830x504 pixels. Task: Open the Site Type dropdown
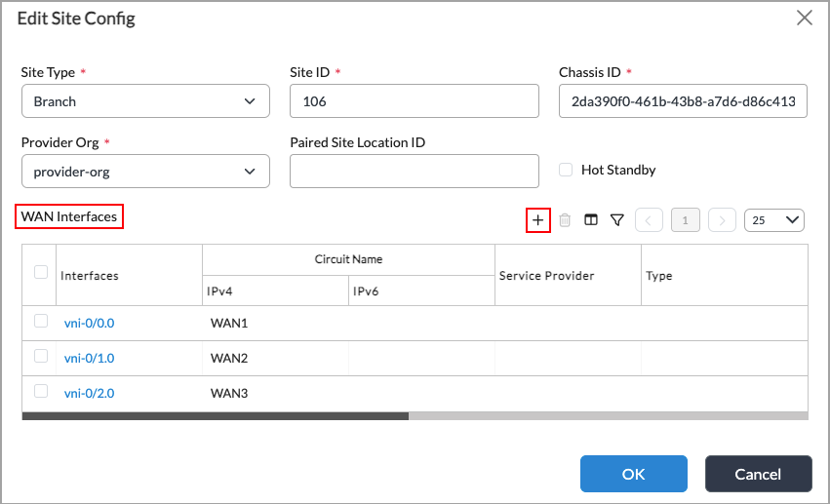click(x=145, y=101)
